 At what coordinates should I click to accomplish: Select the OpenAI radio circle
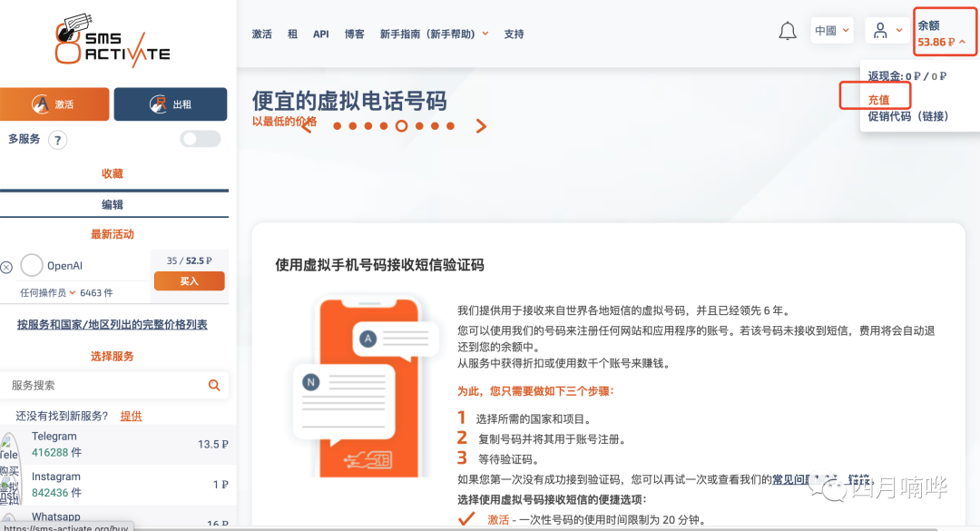31,265
